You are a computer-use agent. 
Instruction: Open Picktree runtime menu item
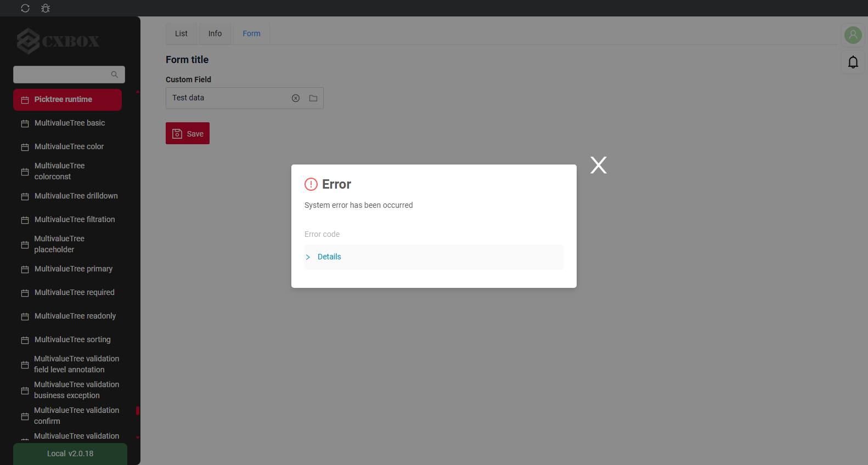click(67, 100)
